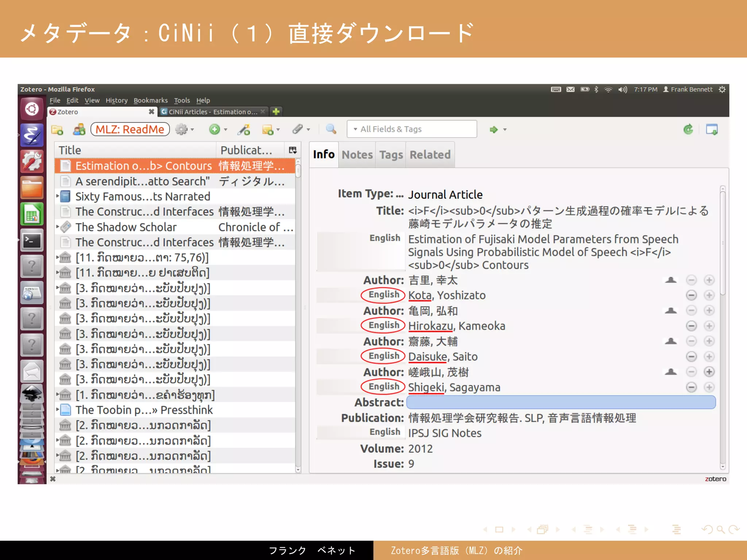The width and height of the screenshot is (747, 560).
Task: Switch to the Tags tab
Action: tap(391, 155)
